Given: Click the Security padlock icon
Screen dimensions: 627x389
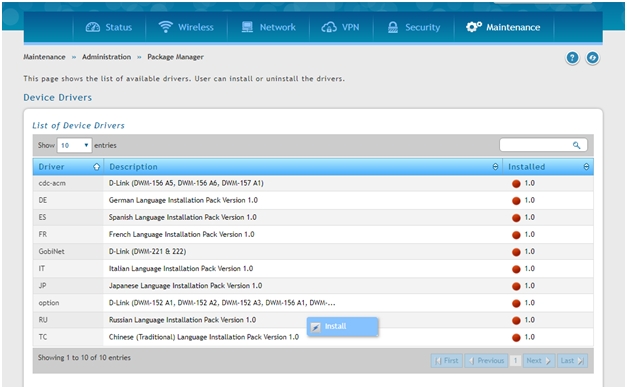Looking at the screenshot, I should [x=393, y=27].
